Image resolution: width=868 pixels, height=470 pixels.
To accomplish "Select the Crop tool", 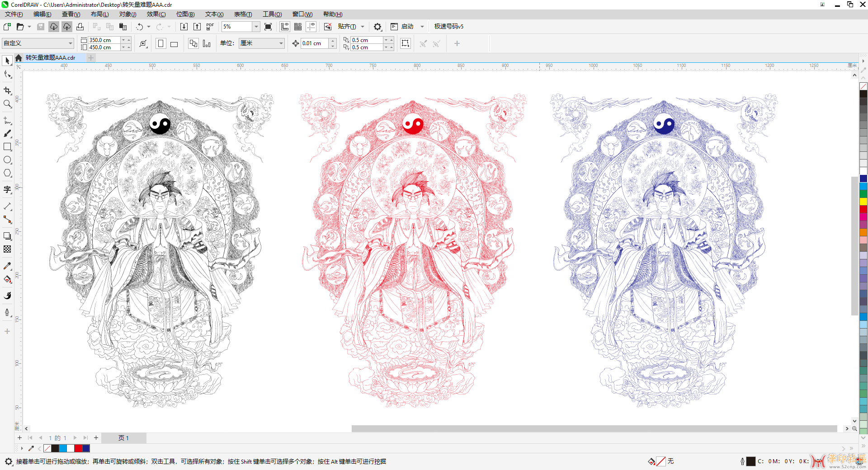I will tap(7, 90).
